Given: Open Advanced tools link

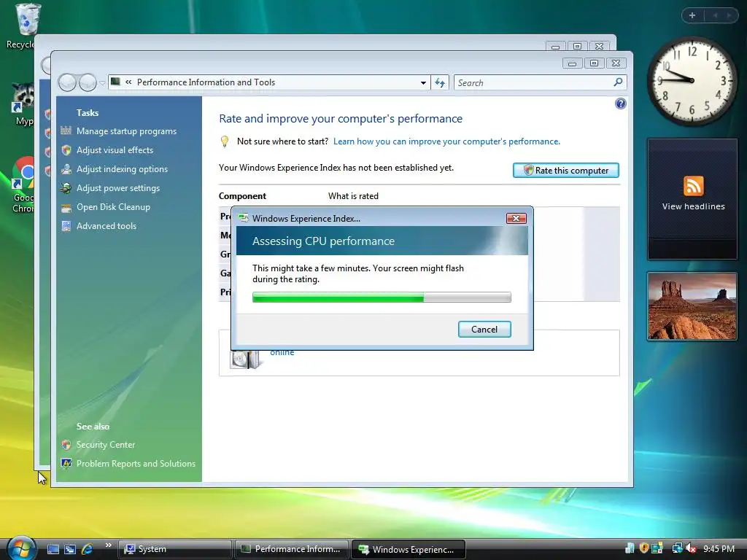Looking at the screenshot, I should coord(107,226).
